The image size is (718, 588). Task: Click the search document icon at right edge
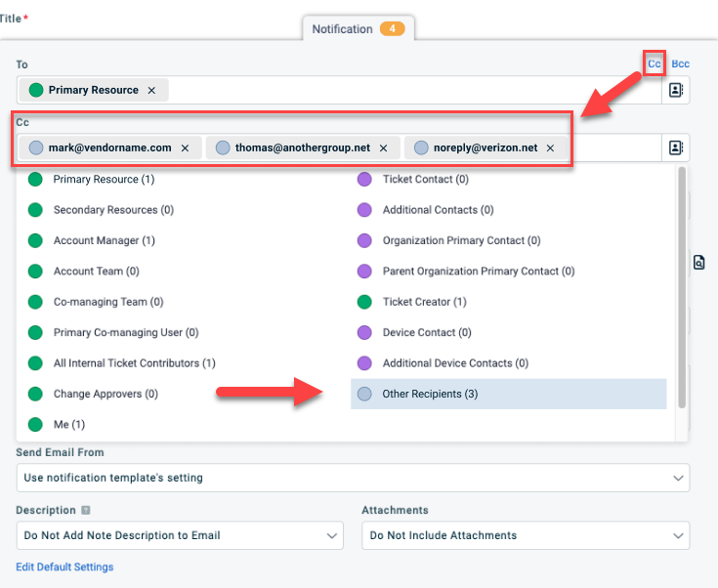coord(698,262)
